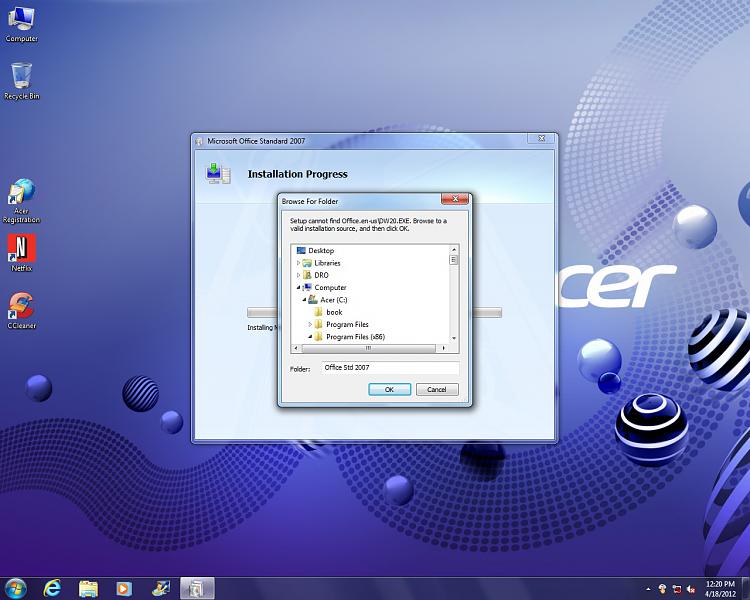Image resolution: width=750 pixels, height=600 pixels.
Task: Click the folder tree scroll-up arrow
Action: tap(454, 250)
